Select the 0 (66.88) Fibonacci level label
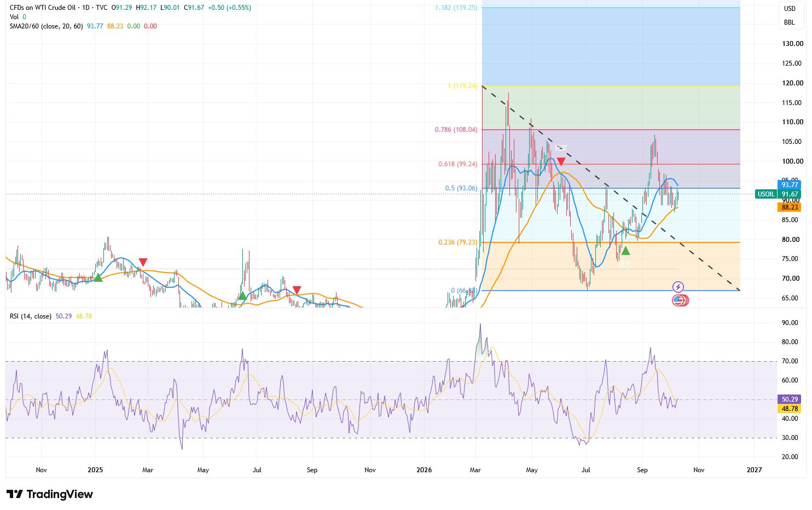Image resolution: width=812 pixels, height=510 pixels. tap(464, 291)
